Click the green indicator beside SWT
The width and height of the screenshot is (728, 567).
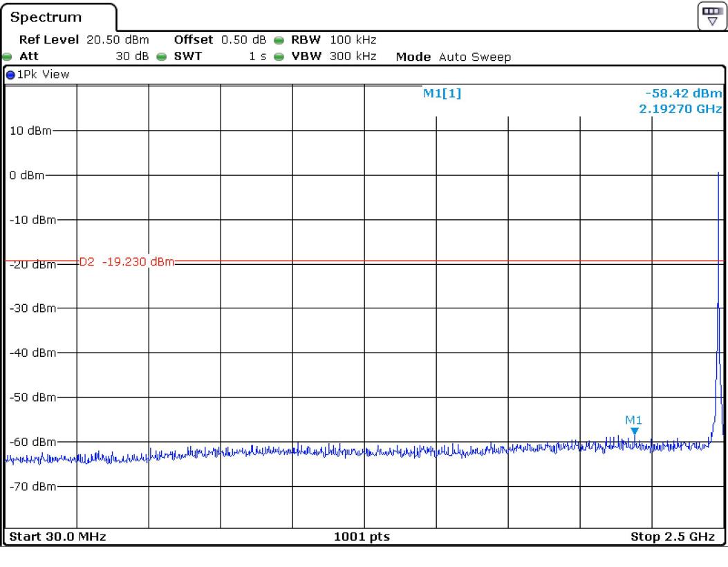point(161,57)
